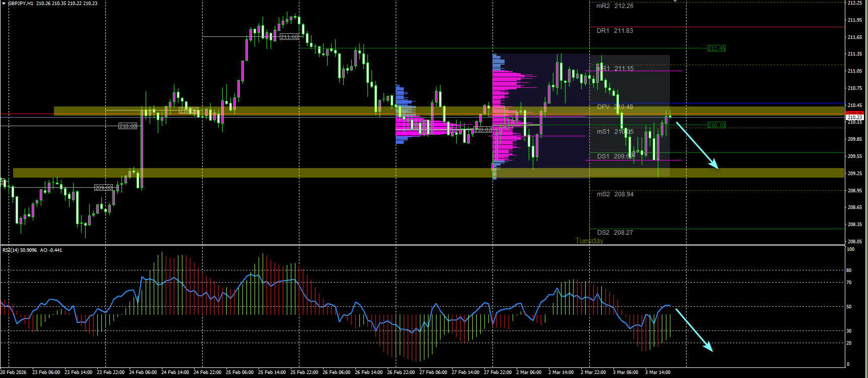Click the 3 Mar 14:00 time label
868x378 pixels.
point(658,372)
